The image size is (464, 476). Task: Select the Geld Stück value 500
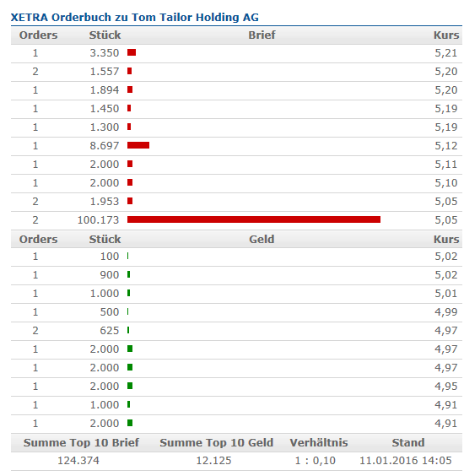(x=110, y=312)
